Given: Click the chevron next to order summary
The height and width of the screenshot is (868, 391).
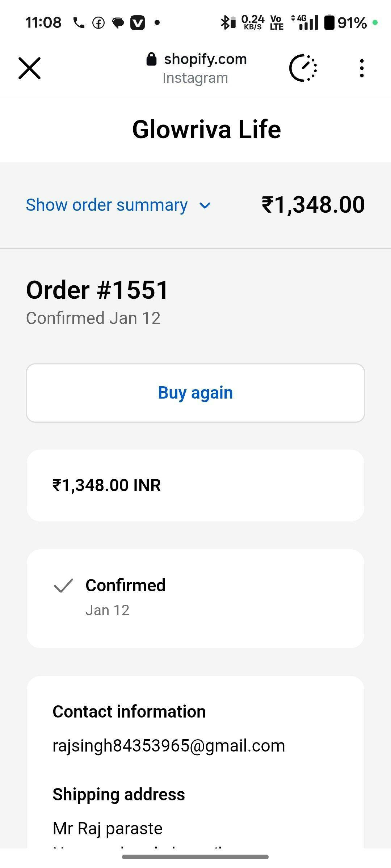Looking at the screenshot, I should tap(205, 206).
